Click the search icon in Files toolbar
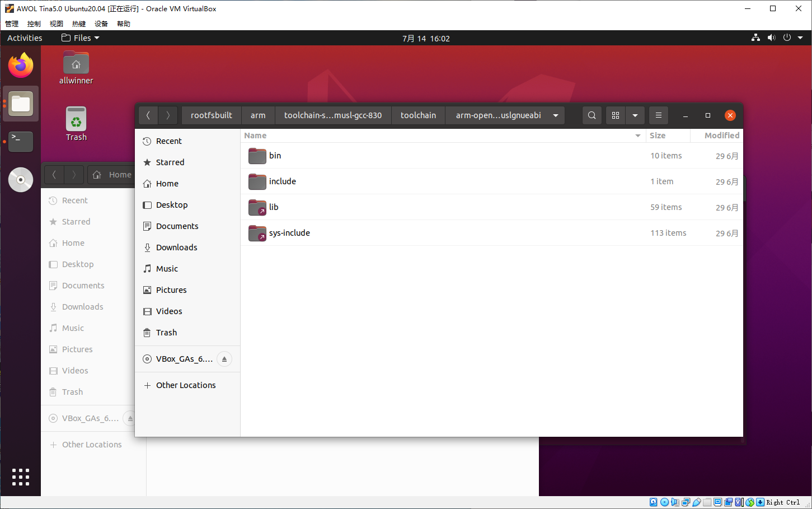The width and height of the screenshot is (812, 509). [x=592, y=115]
